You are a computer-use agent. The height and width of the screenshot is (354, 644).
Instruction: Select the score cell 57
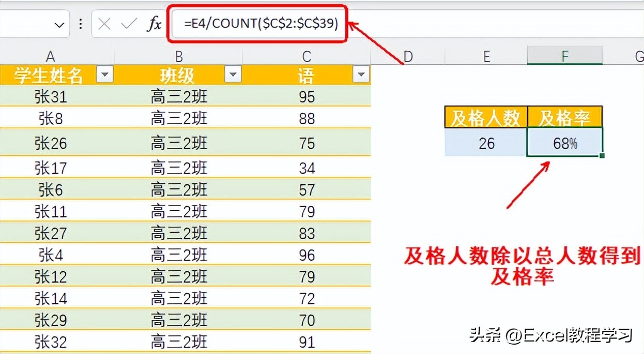(307, 189)
